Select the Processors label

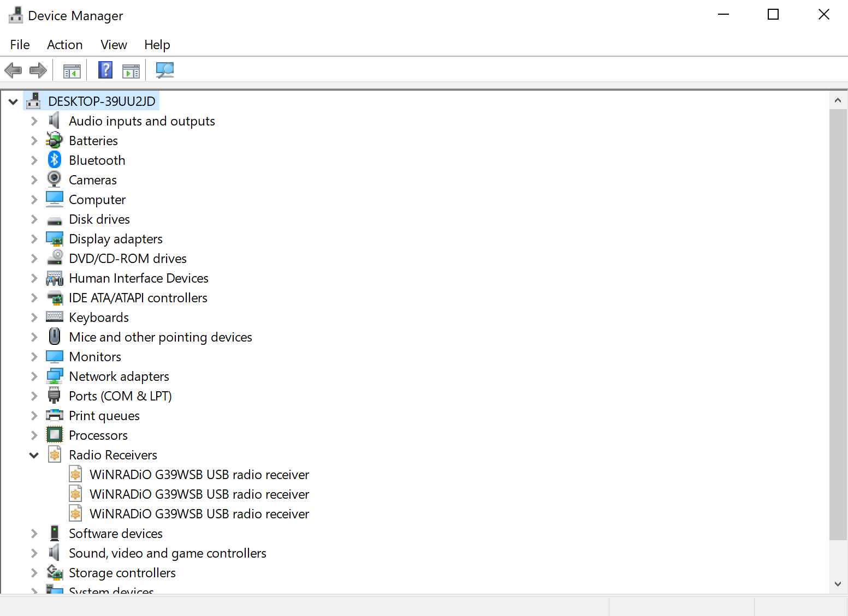pyautogui.click(x=98, y=435)
